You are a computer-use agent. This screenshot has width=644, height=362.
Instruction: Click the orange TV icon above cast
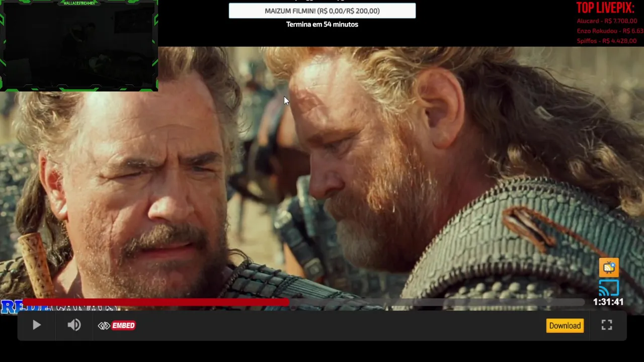point(609,267)
